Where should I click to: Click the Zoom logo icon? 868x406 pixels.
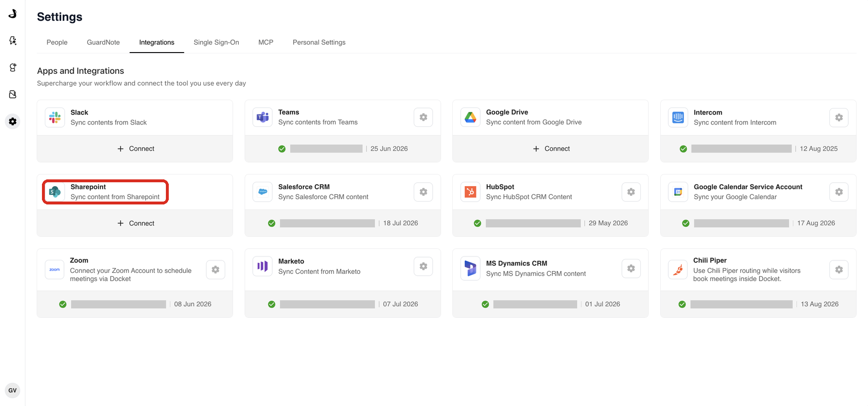(x=55, y=270)
